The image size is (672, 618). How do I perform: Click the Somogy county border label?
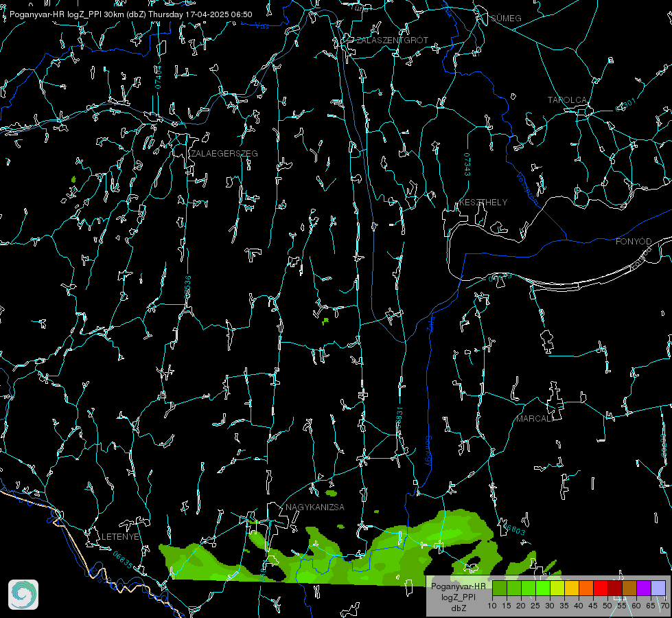(x=428, y=451)
